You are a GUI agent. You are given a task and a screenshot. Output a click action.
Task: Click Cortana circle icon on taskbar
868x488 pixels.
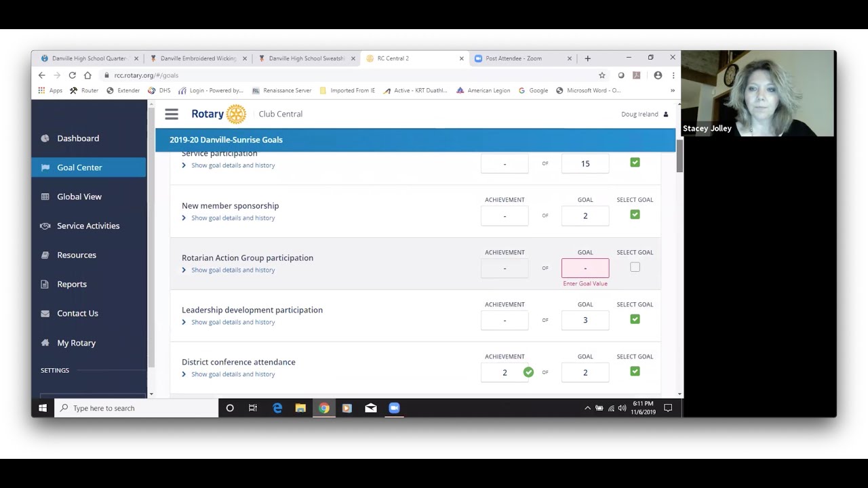point(230,408)
